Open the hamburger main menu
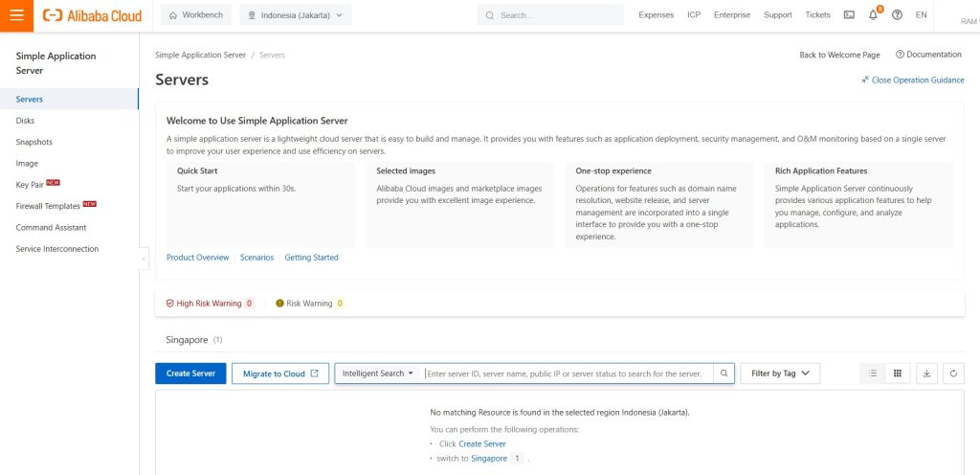980x475 pixels. [x=16, y=15]
